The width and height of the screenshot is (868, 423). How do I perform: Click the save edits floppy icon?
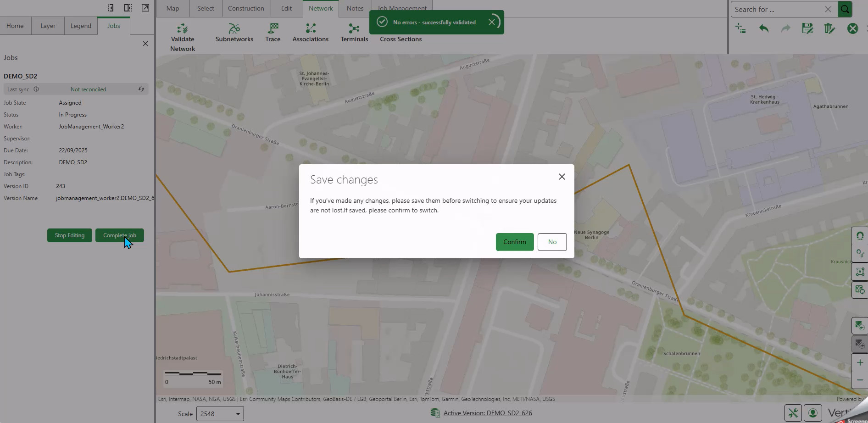tap(807, 28)
